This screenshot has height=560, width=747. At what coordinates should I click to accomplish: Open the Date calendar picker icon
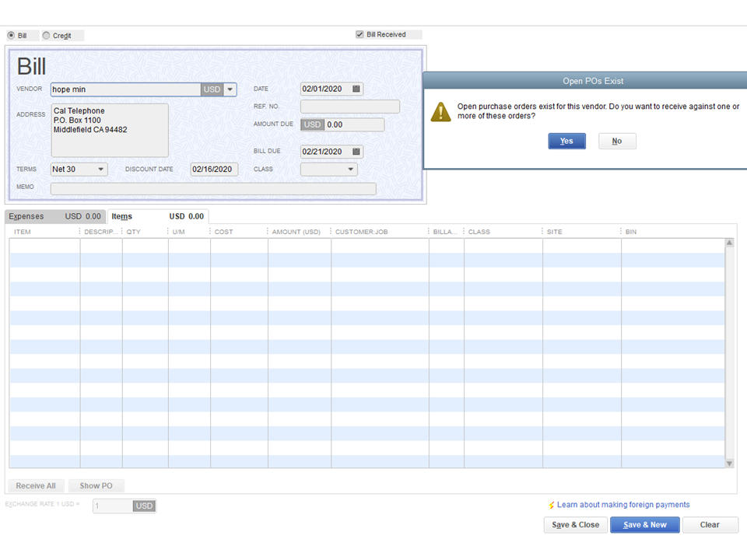point(356,89)
